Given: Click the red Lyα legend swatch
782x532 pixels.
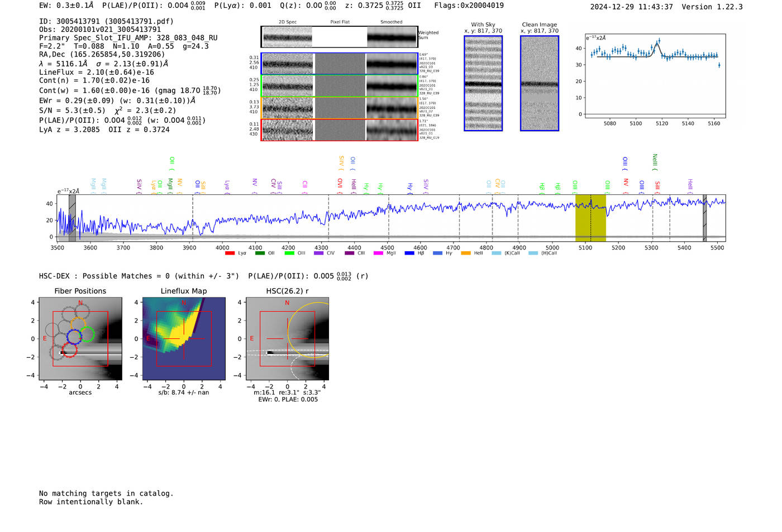Looking at the screenshot, I should point(230,253).
